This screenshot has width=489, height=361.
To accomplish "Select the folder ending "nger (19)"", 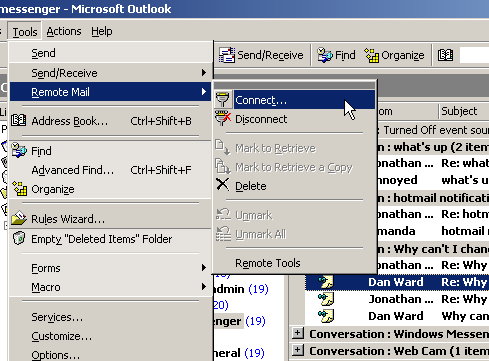I will tap(240, 321).
